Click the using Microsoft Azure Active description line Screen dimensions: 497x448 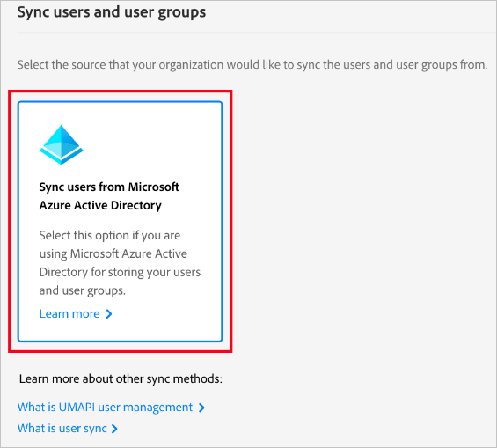coord(113,254)
